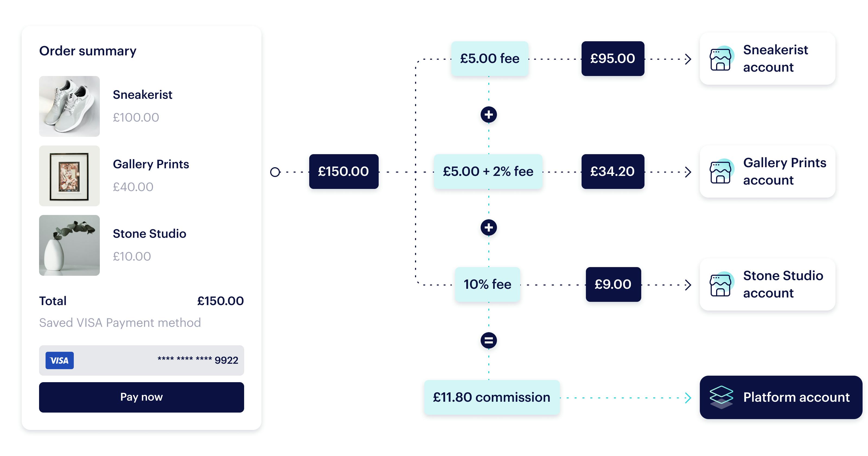868x456 pixels.
Task: Click the open circle flow start marker
Action: 275,172
